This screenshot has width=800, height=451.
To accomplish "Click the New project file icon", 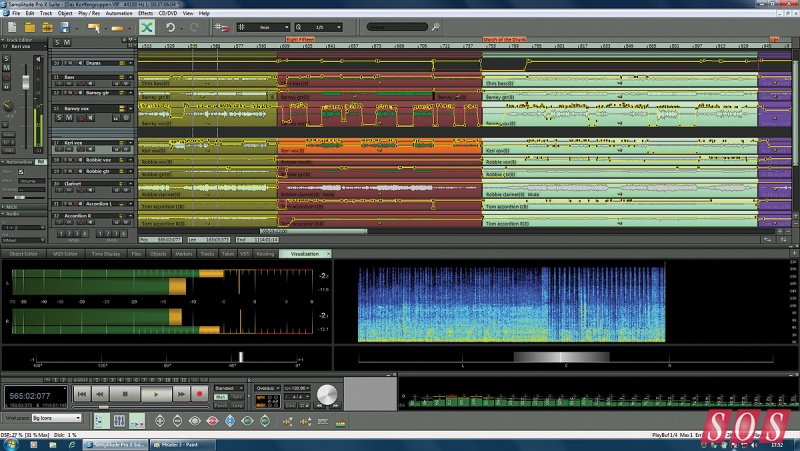I will point(10,29).
